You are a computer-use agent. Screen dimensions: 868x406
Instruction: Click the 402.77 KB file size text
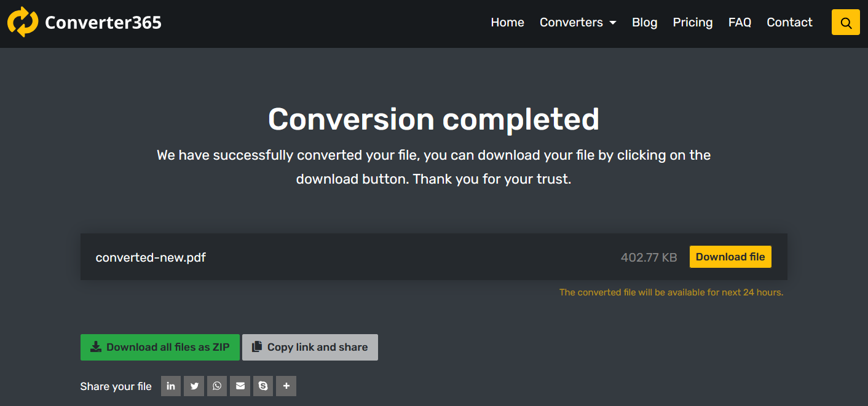click(x=649, y=257)
